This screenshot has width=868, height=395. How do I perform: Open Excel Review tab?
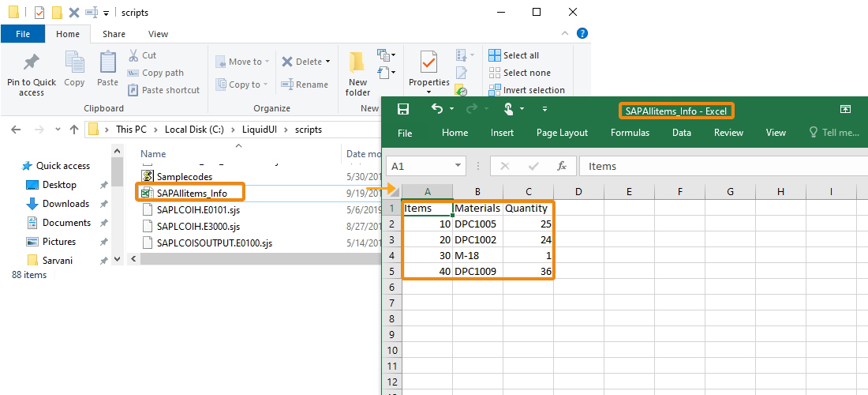(728, 133)
